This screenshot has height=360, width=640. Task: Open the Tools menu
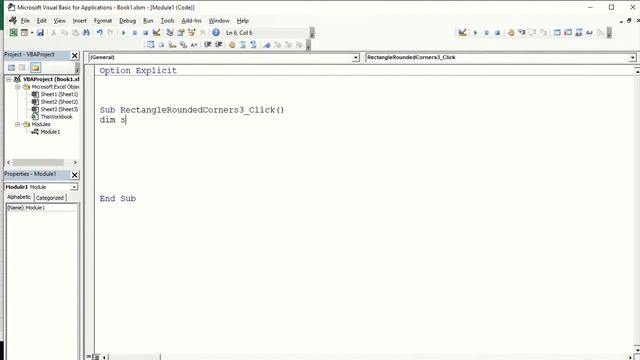(x=167, y=20)
